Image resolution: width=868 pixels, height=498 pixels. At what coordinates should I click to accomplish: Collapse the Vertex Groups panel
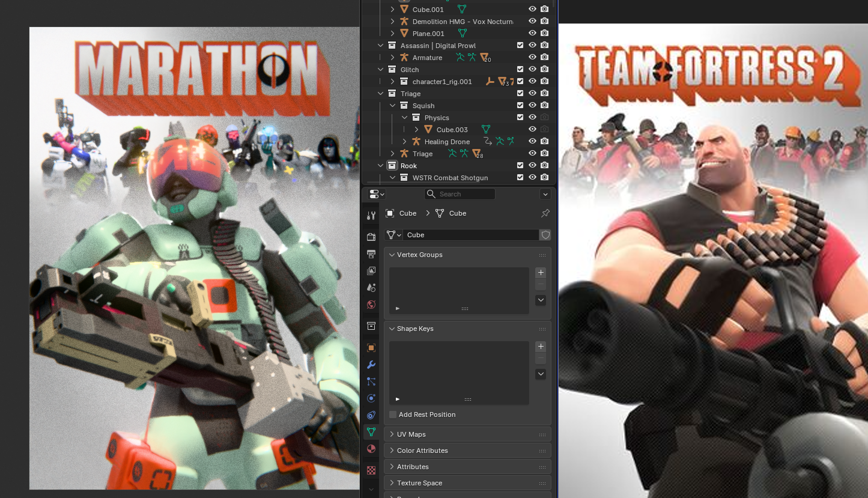click(392, 255)
